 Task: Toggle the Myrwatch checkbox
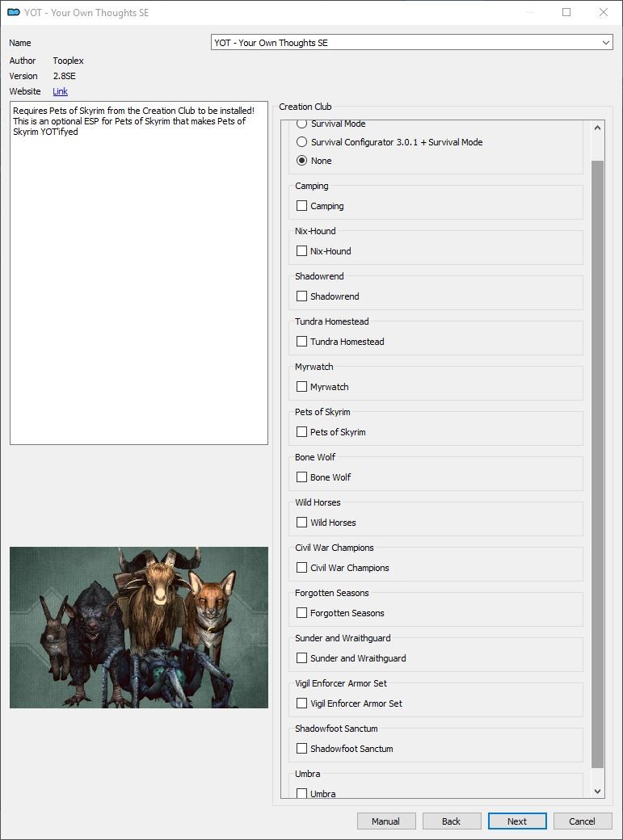click(x=302, y=387)
